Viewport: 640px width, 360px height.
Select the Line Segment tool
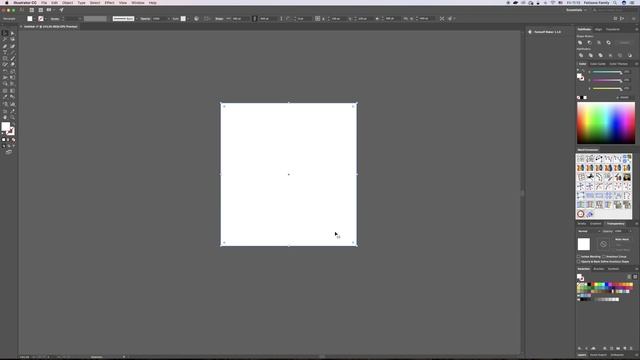13,53
